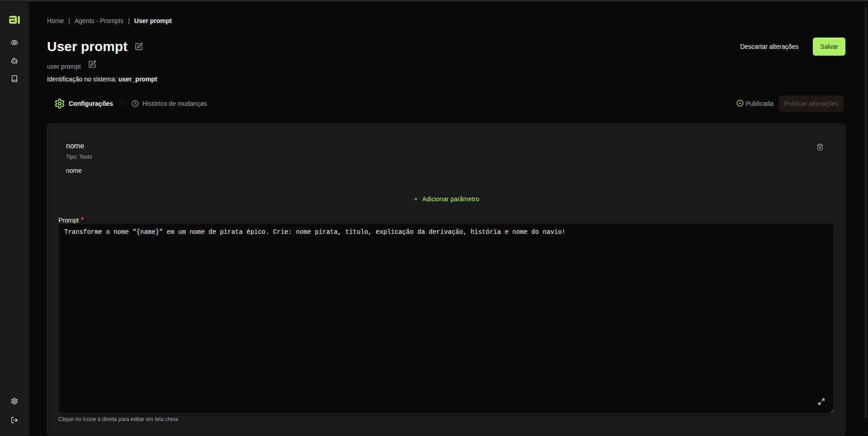Screen dimensions: 868x436
Task: Open Agents - Prompts breadcrumb
Action: (99, 21)
